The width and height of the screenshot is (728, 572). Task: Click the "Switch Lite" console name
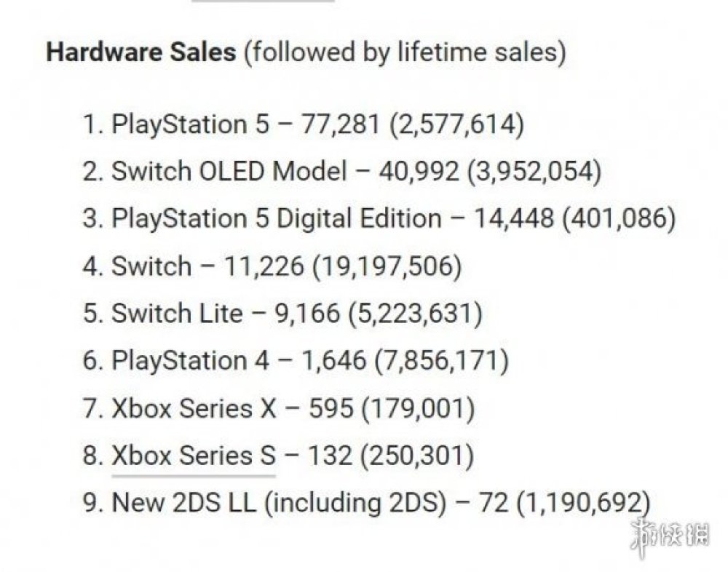tap(177, 314)
